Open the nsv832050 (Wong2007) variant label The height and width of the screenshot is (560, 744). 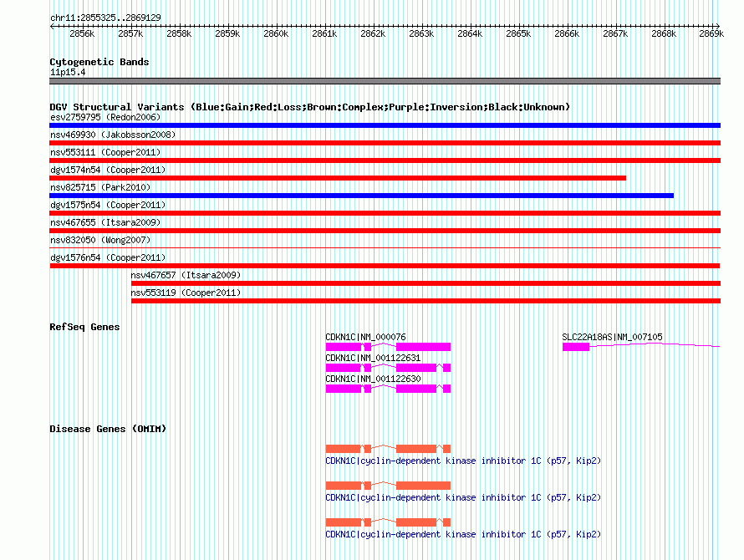100,240
